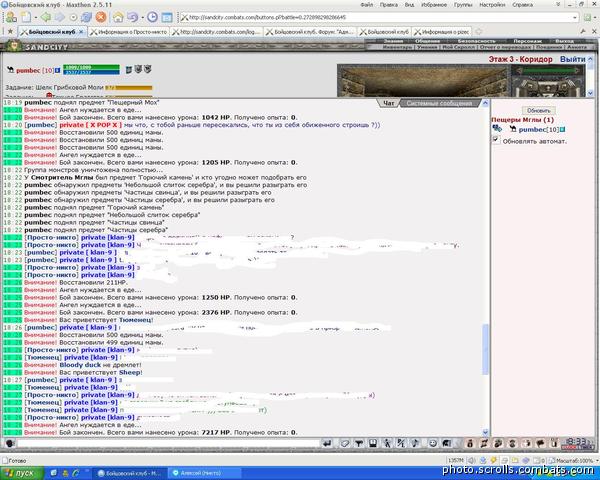Send chat message with the enter arrow icon

click(327, 443)
